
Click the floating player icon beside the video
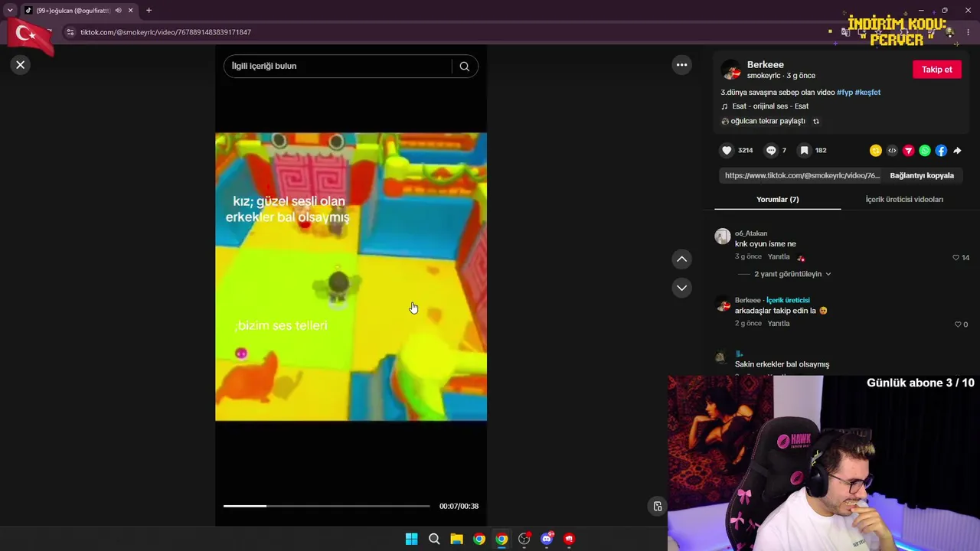(x=657, y=506)
